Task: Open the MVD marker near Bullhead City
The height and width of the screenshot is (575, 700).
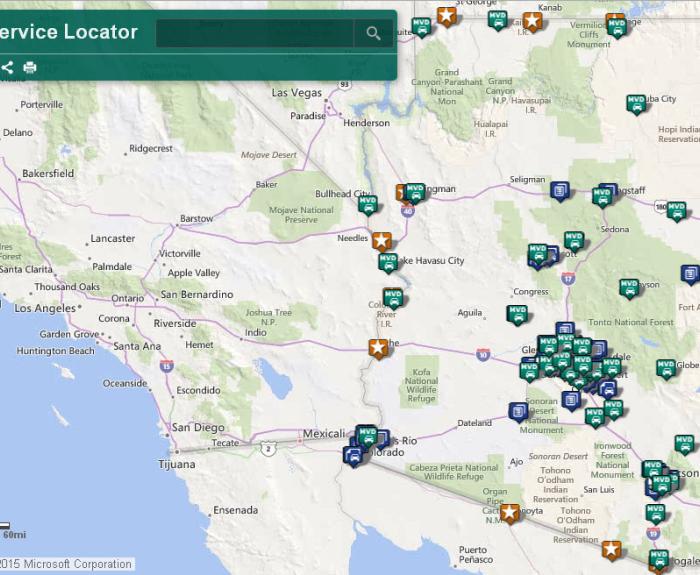Action: [x=368, y=204]
